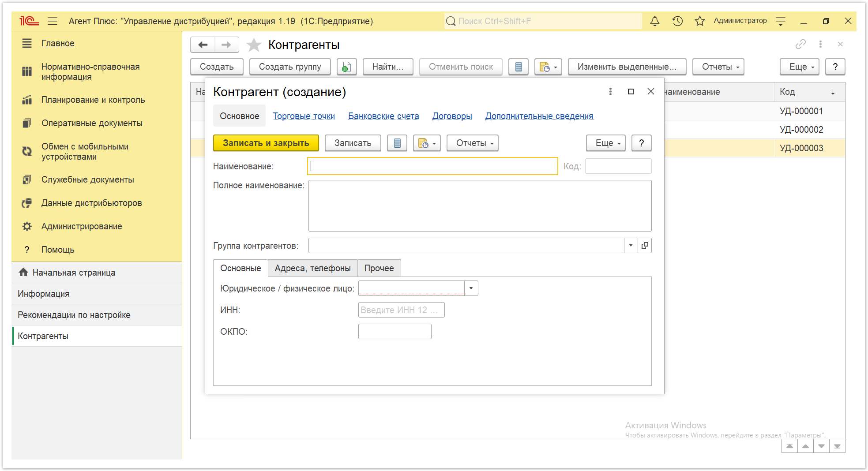The height and width of the screenshot is (471, 868).
Task: Open Дополнительные сведения link
Action: (x=539, y=116)
